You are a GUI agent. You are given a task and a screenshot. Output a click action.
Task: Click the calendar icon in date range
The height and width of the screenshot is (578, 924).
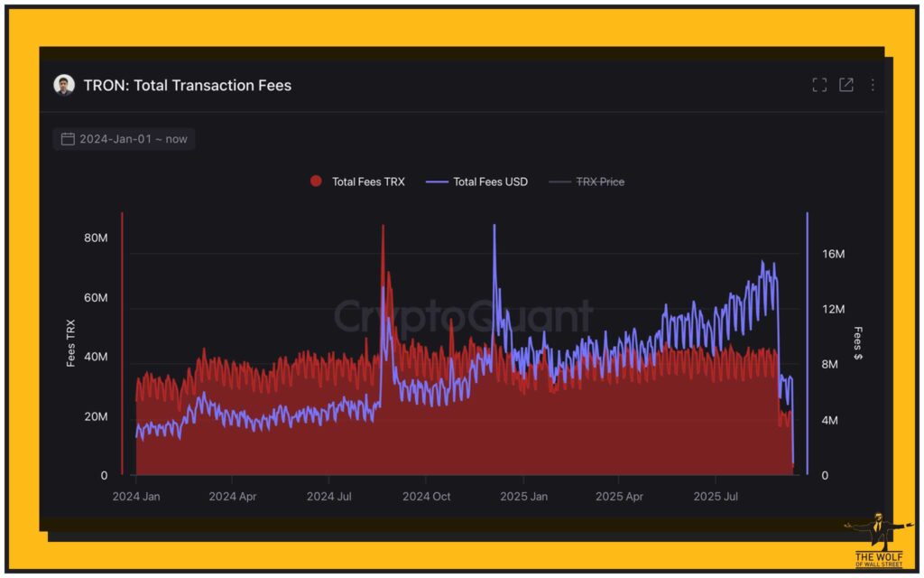coord(68,139)
